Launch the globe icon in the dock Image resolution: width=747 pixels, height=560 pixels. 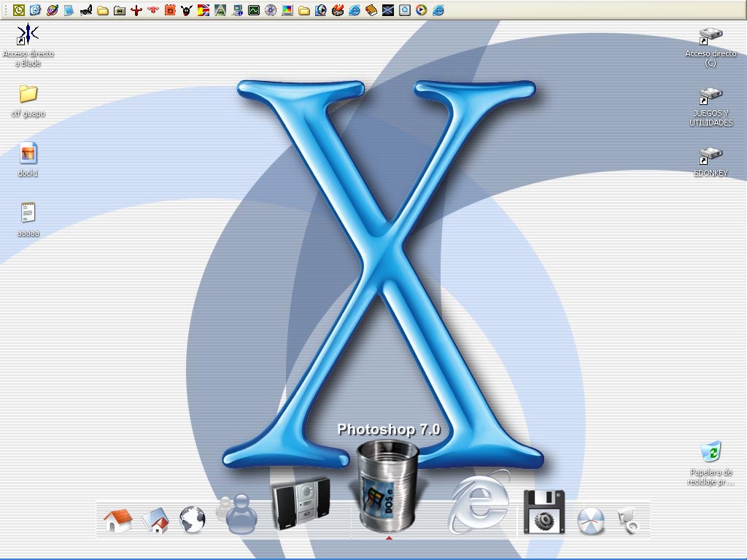[193, 519]
